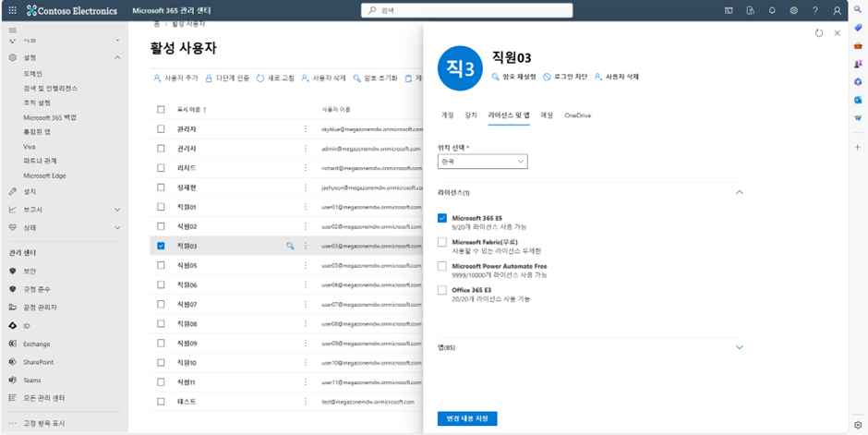Open 조직 설정 in navigation
This screenshot has width=868, height=435.
point(37,103)
